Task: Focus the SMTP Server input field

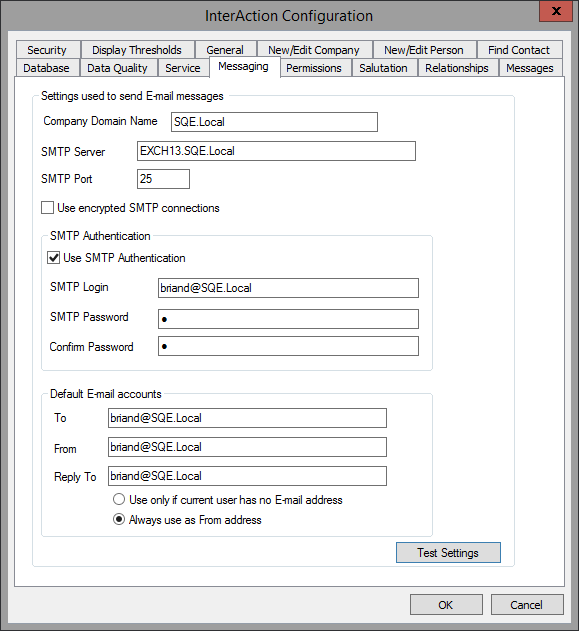Action: click(x=276, y=151)
